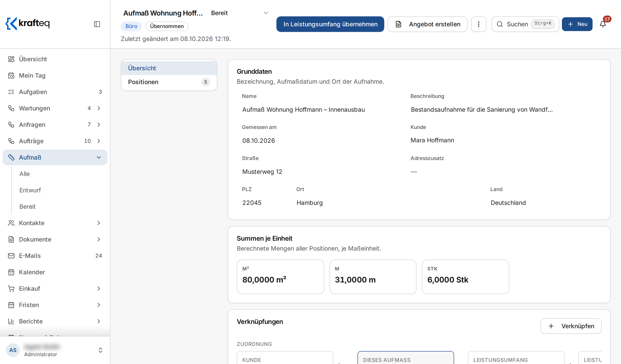The image size is (621, 364).
Task: Switch to the Positionen tab
Action: click(169, 82)
